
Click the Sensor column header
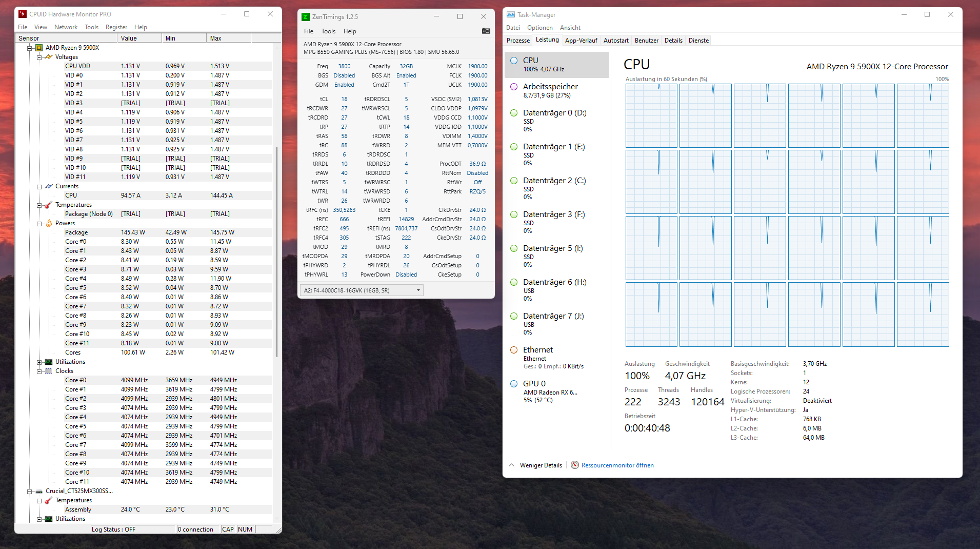click(67, 38)
